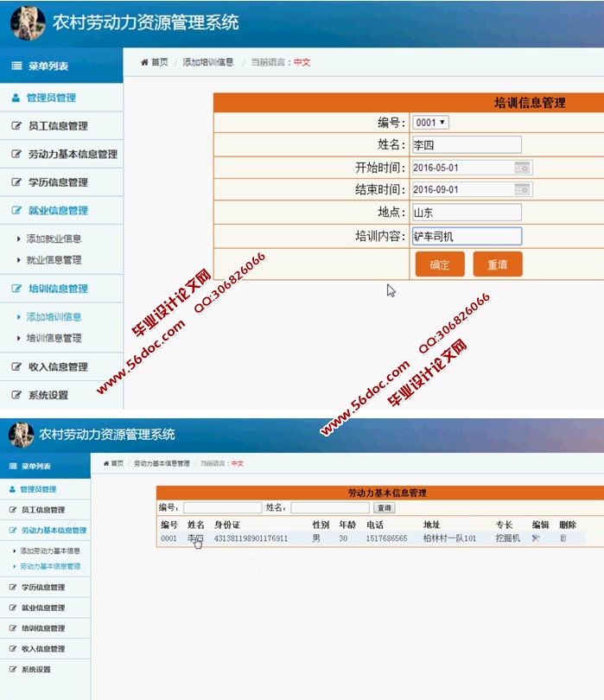Expand 就业信息管理 menu in top sidebar
Screen dimensions: 604x700
(x=57, y=210)
